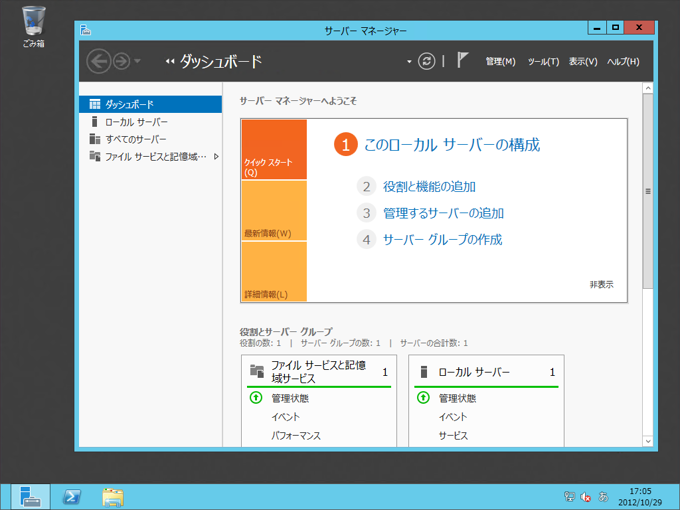Open dropdown arrow left of refresh
Screen dimensions: 680x510
click(x=409, y=62)
